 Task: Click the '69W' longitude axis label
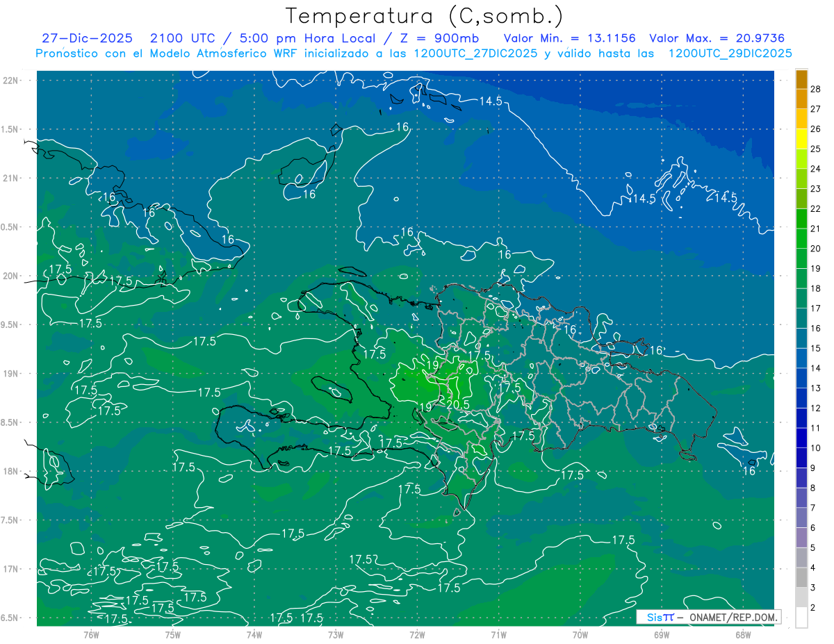[662, 635]
